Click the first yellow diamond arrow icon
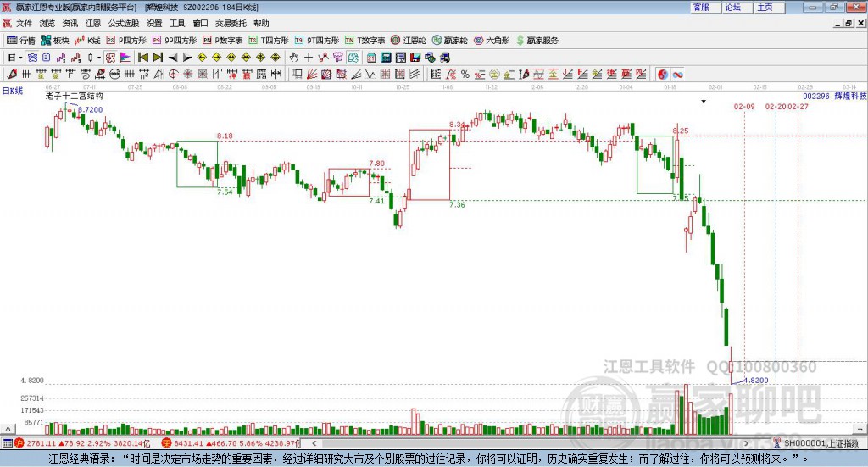This screenshot has width=868, height=467. (x=202, y=58)
